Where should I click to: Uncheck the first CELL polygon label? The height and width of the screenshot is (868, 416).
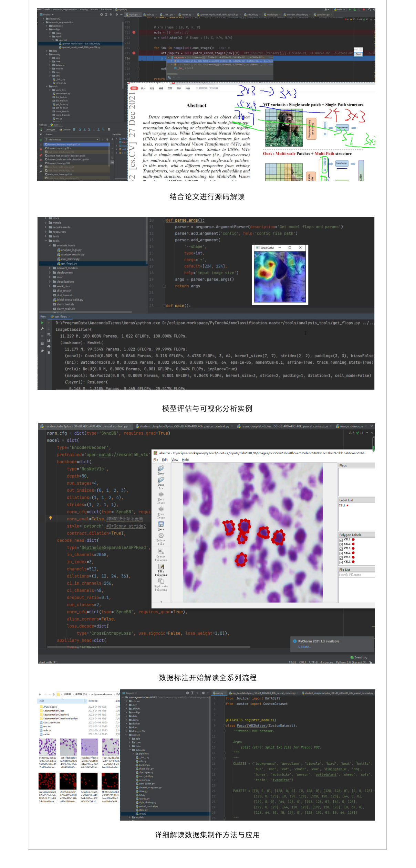point(341,540)
